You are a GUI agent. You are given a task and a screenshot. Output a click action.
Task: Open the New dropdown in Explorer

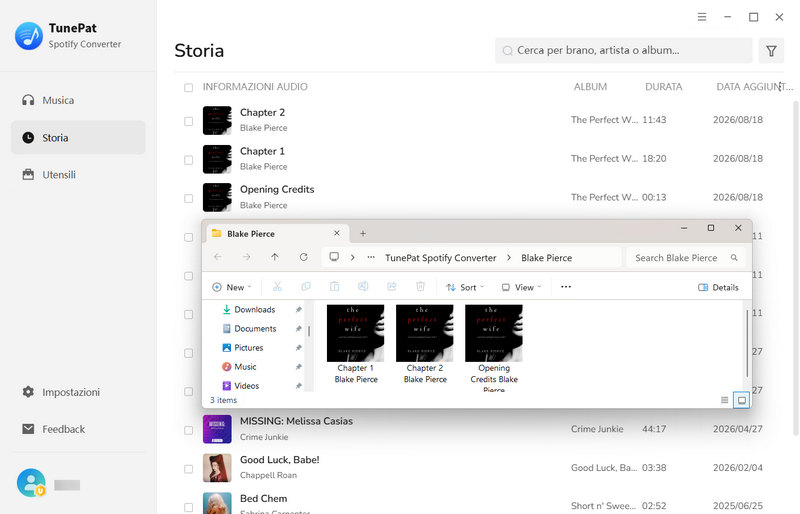232,287
